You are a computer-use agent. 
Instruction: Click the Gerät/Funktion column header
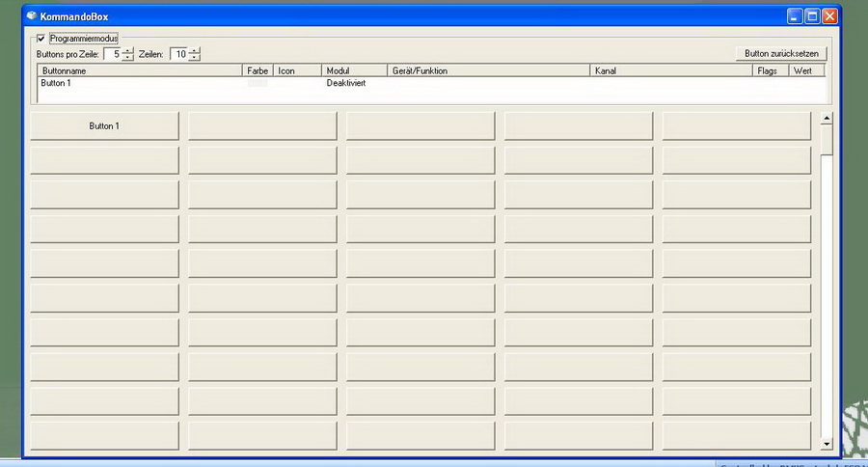coord(488,70)
